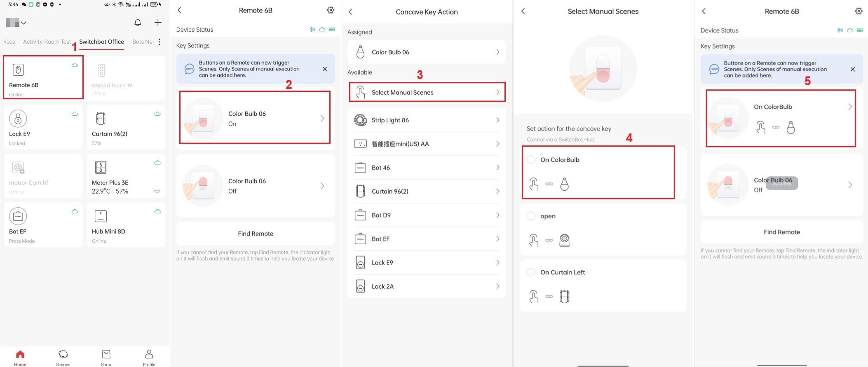The width and height of the screenshot is (868, 367).
Task: Open the notification bell icon
Action: [x=138, y=23]
